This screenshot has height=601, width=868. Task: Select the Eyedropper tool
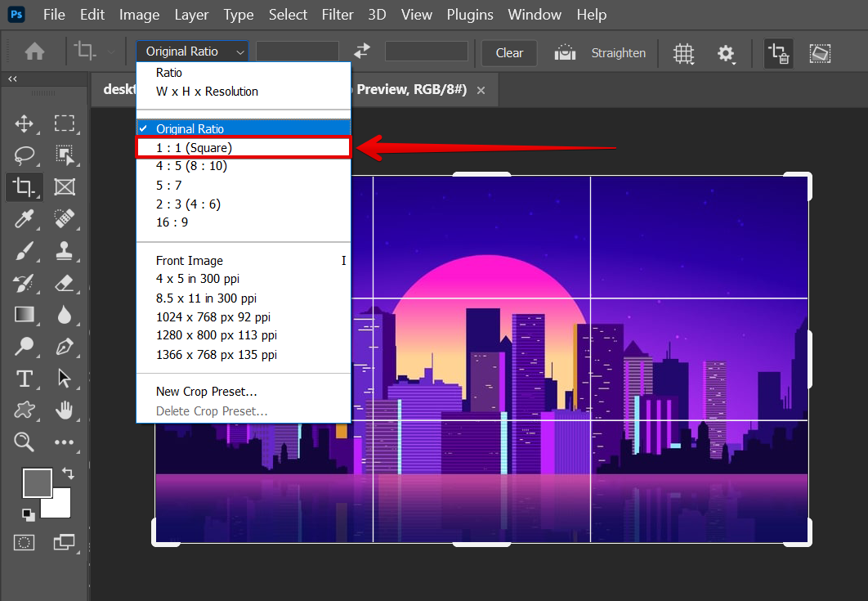tap(25, 218)
